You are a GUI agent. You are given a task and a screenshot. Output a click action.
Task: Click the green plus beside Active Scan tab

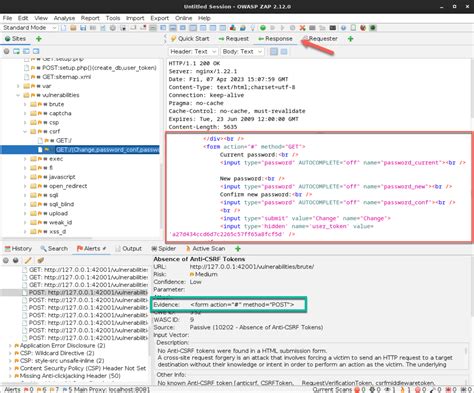[x=238, y=249]
